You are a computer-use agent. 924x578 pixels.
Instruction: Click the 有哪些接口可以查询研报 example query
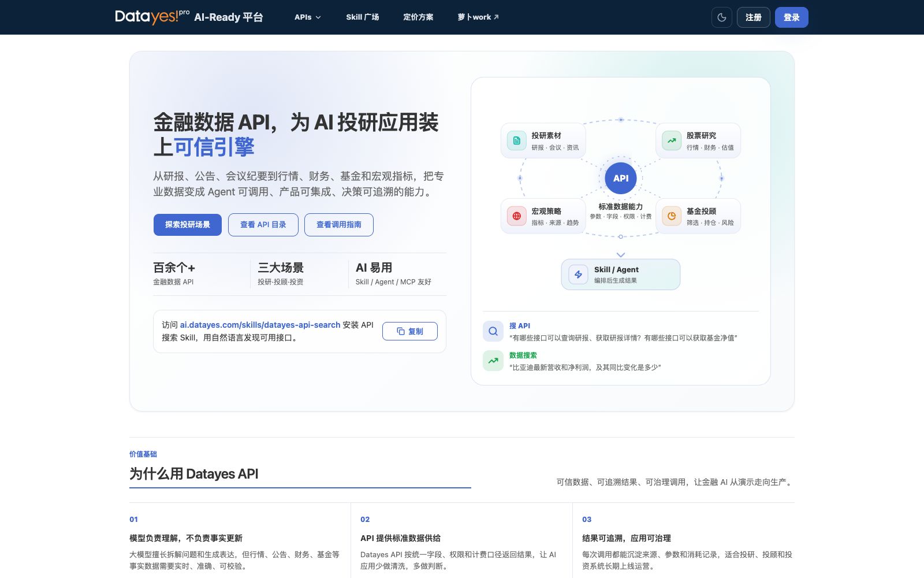tap(623, 338)
